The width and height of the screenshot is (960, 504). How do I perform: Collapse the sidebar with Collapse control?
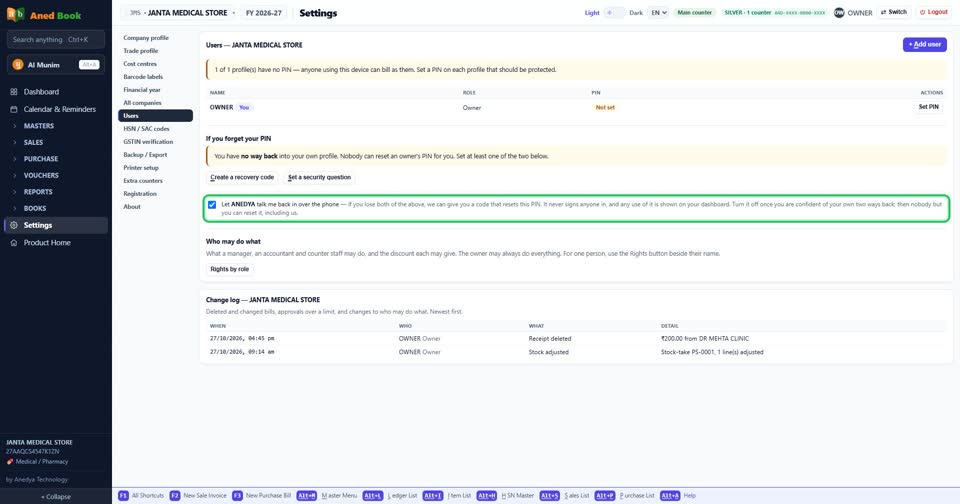point(56,497)
